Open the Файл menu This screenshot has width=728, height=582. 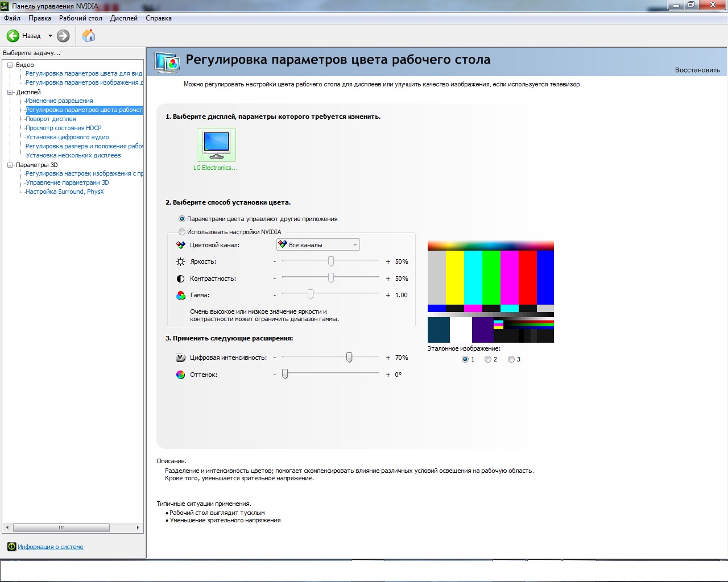12,18
